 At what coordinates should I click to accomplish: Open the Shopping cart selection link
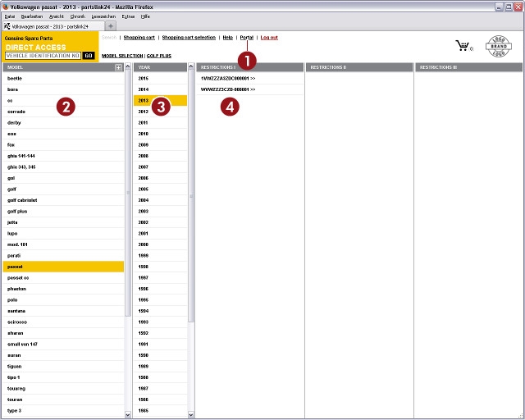189,38
